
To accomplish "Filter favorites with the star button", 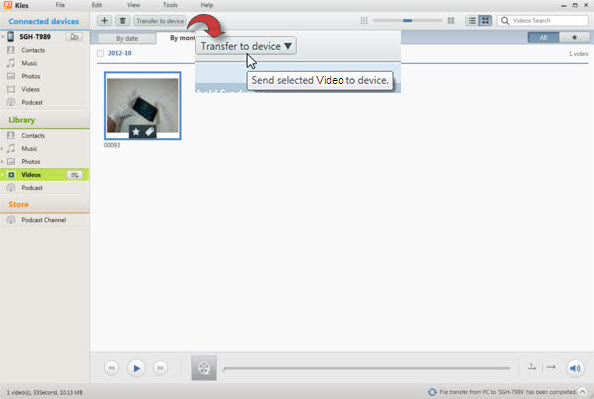I will [x=574, y=37].
